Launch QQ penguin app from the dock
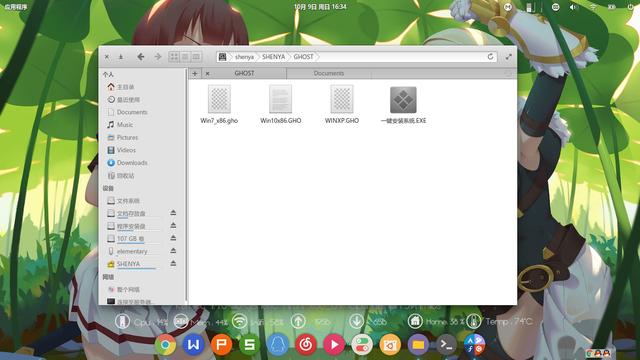640x360 pixels. [278, 345]
